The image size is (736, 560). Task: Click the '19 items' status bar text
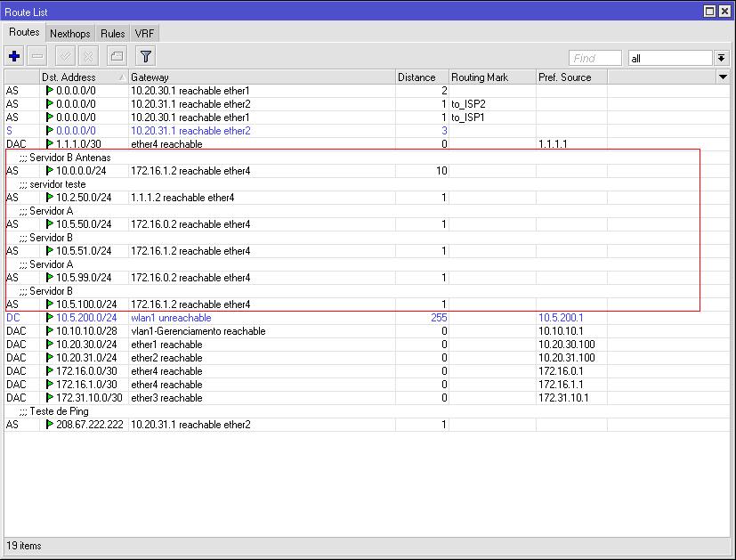point(24,546)
